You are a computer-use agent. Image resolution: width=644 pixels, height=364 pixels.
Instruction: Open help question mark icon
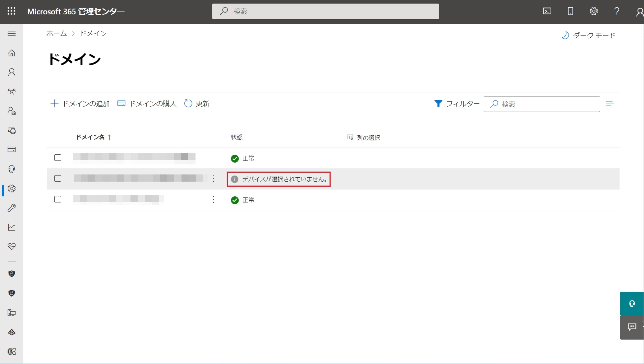pyautogui.click(x=617, y=11)
